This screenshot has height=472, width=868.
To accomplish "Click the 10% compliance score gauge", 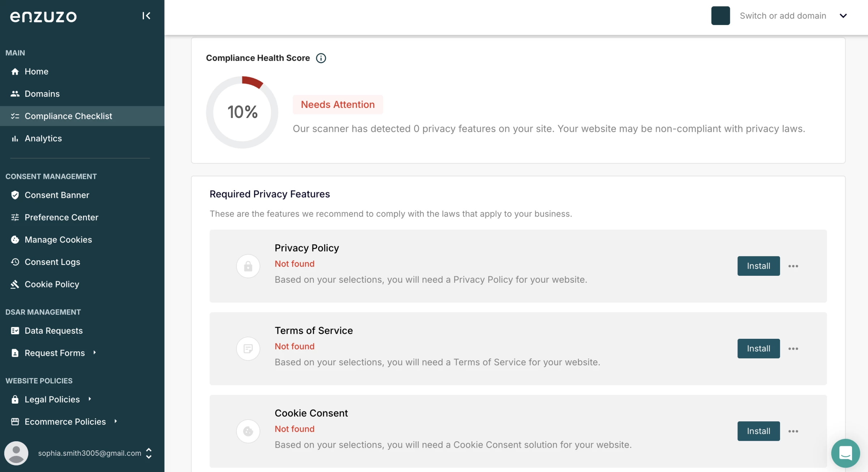I will click(x=242, y=112).
